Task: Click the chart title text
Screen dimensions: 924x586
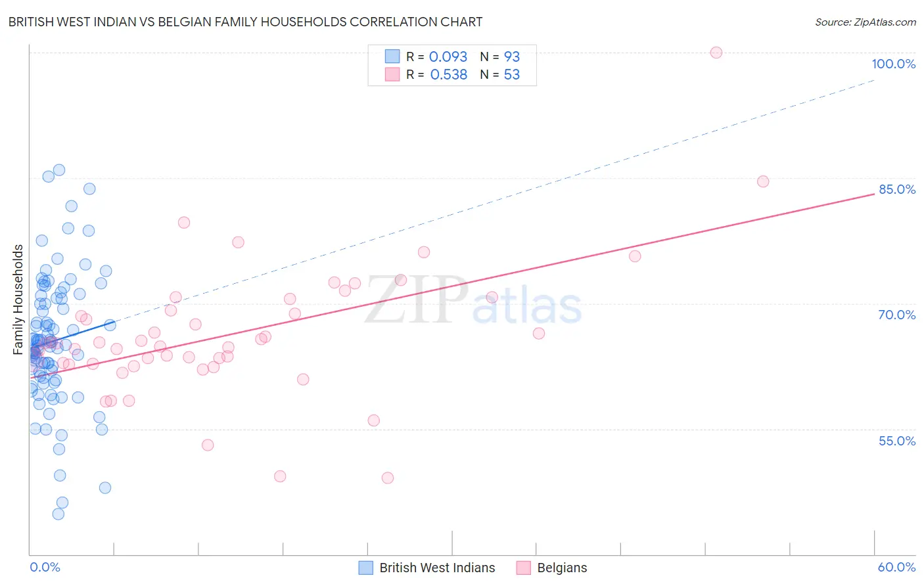Action: pos(245,22)
